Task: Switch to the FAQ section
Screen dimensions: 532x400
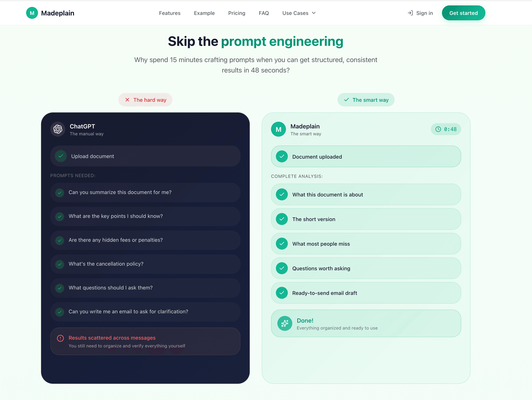Action: tap(264, 13)
